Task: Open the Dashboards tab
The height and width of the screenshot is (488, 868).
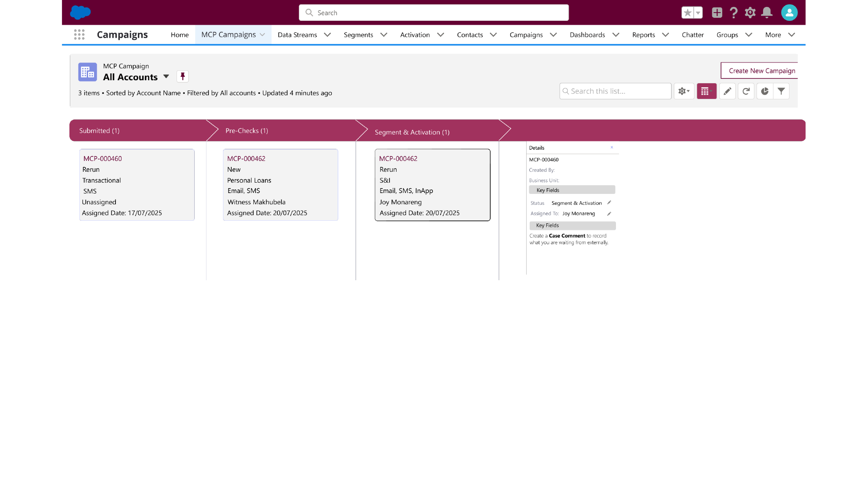Action: (587, 35)
